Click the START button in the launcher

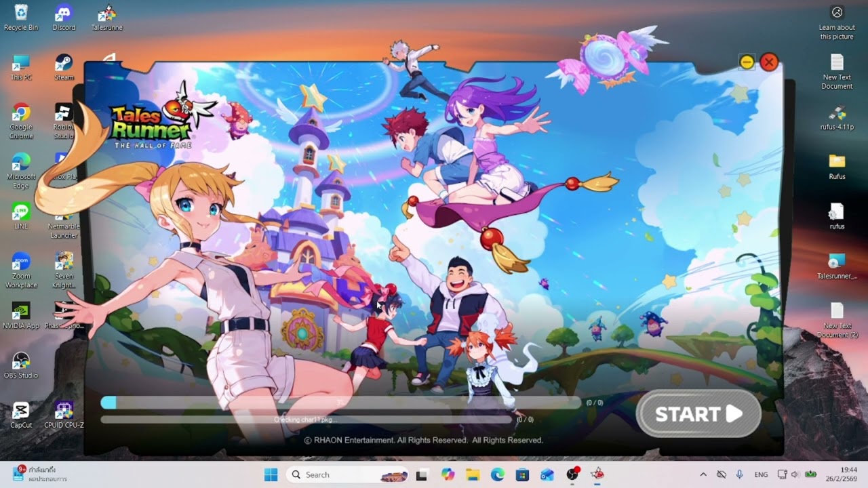(x=698, y=413)
